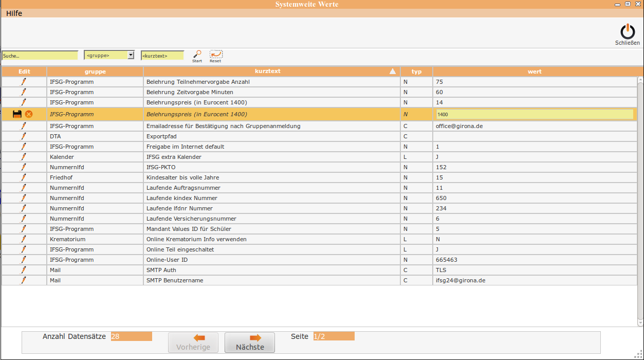Toggle sort arrow in kurztext column header
Screen dimensions: 644x360
coord(393,71)
